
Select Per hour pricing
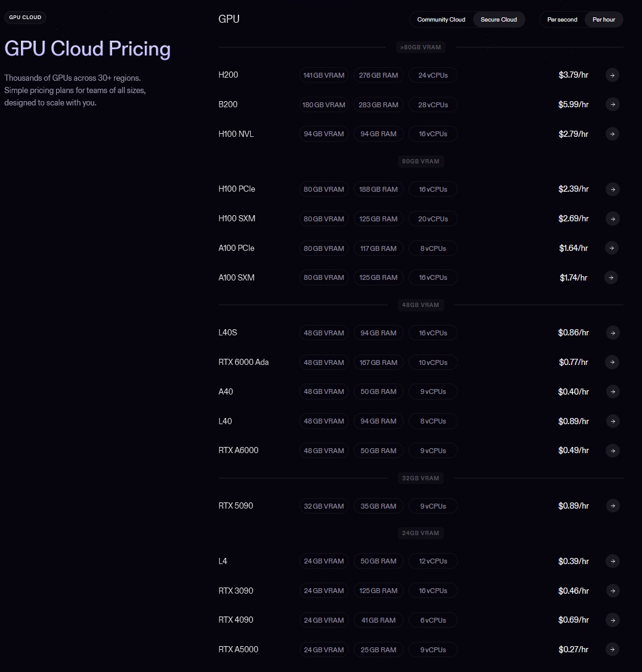point(603,19)
